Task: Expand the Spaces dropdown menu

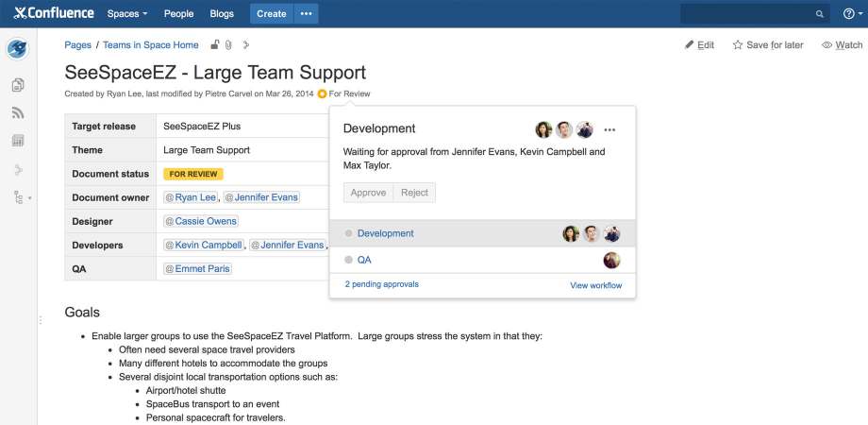Action: pos(127,14)
